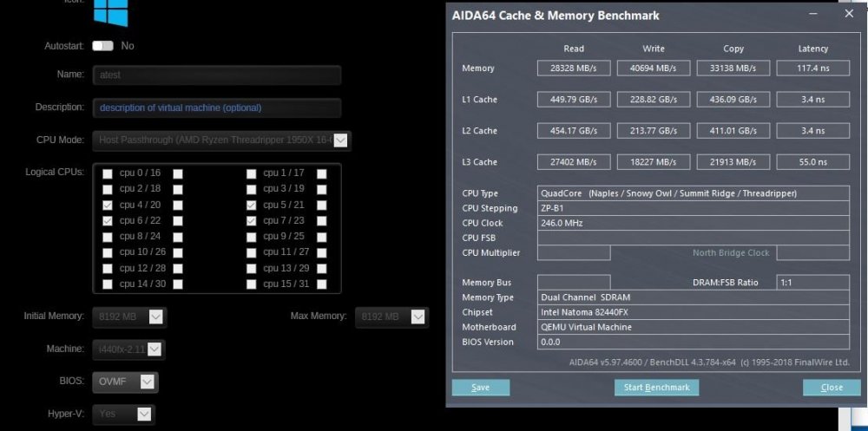Check the cpu 9 checkbox before 'cpu 9 / 25'
Screen dimensions: 868x431
(252, 237)
